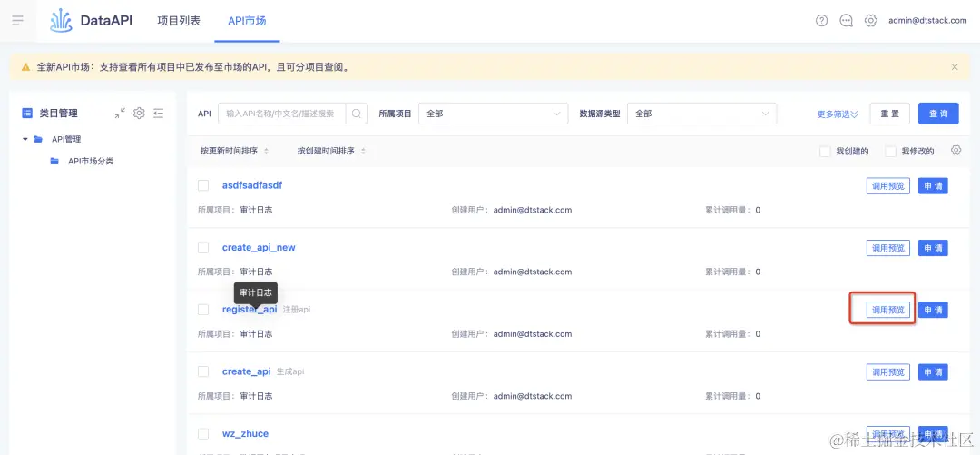This screenshot has width=980, height=455.
Task: Click the API管理 folder icon
Action: pos(39,139)
